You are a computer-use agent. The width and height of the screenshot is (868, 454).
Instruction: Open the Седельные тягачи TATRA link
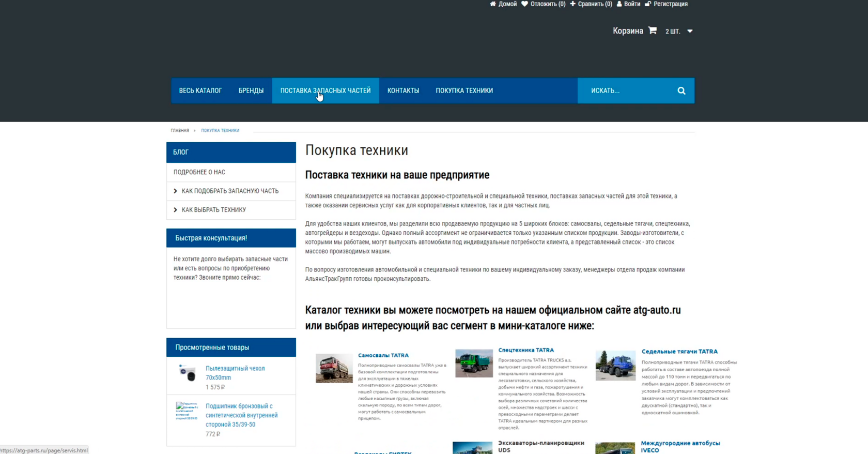tap(679, 352)
